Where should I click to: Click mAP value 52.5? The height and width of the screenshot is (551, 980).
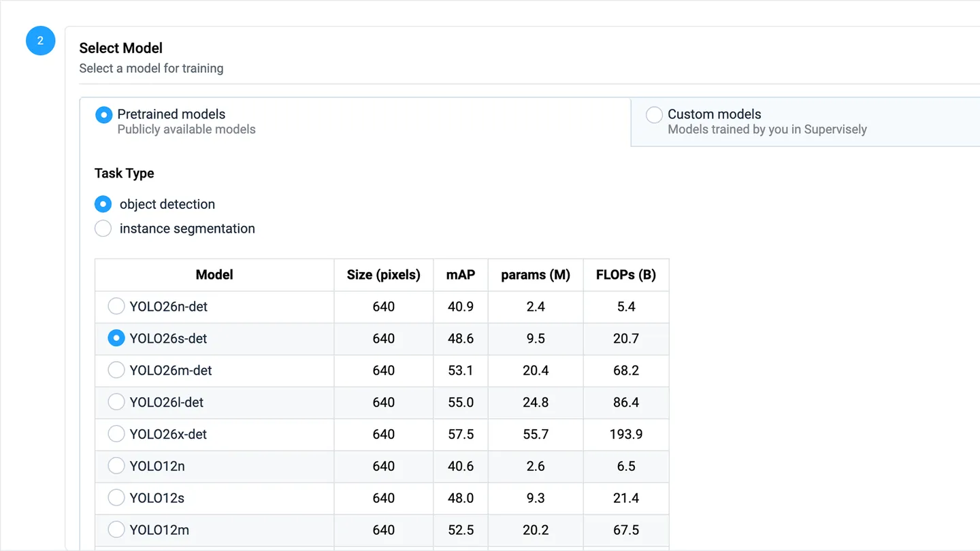461,531
